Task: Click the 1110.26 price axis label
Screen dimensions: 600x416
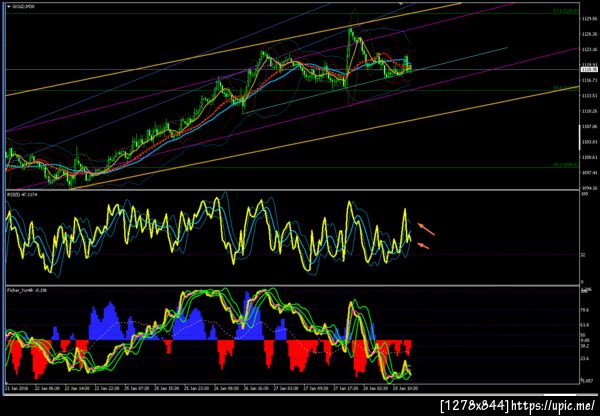Action: click(x=590, y=111)
